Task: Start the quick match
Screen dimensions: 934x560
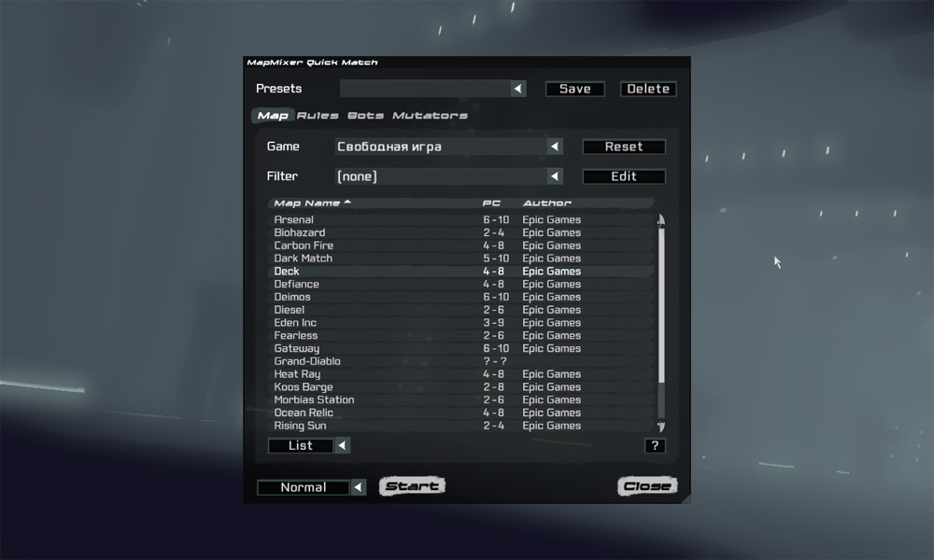Action: pos(412,486)
